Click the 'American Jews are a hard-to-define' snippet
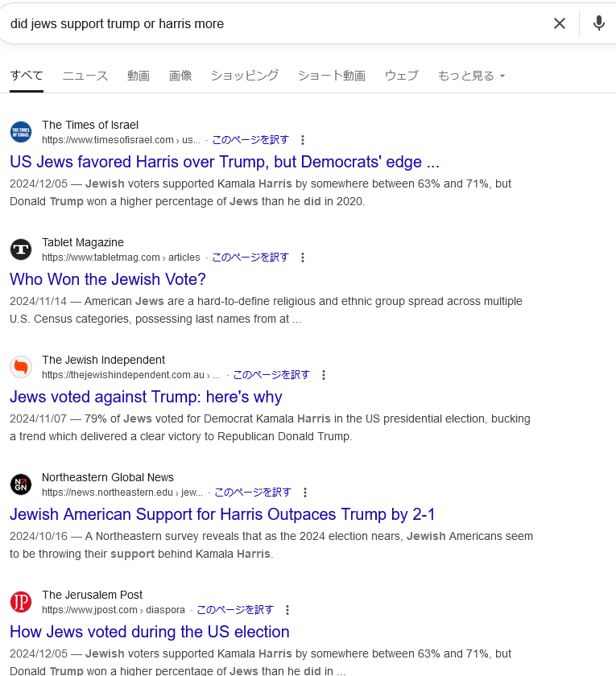Image resolution: width=616 pixels, height=676 pixels. point(266,310)
